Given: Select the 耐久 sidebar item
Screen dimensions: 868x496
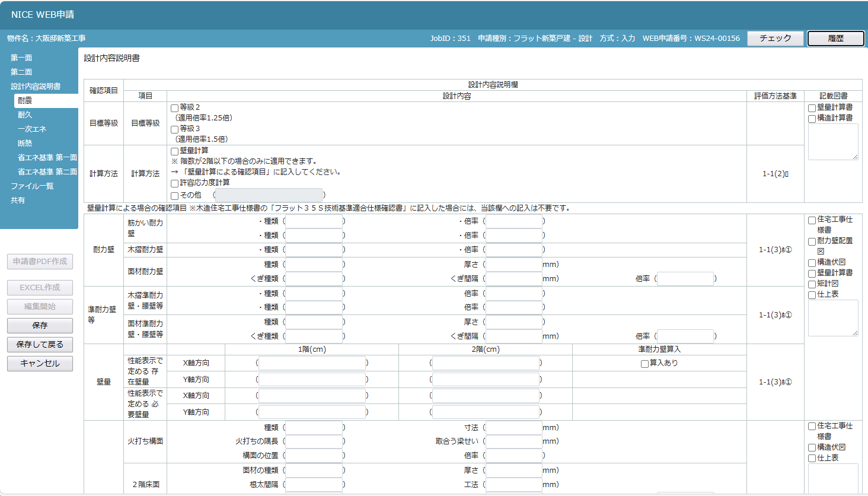Looking at the screenshot, I should pos(25,115).
